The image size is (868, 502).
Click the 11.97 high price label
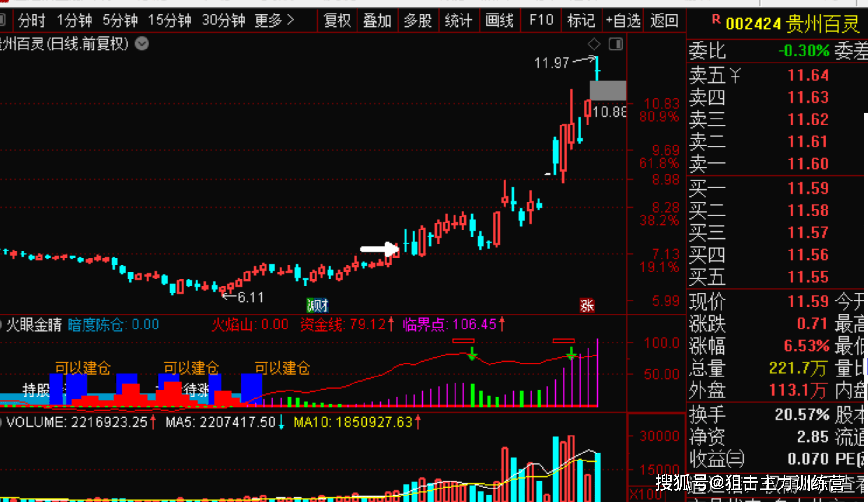tap(552, 63)
